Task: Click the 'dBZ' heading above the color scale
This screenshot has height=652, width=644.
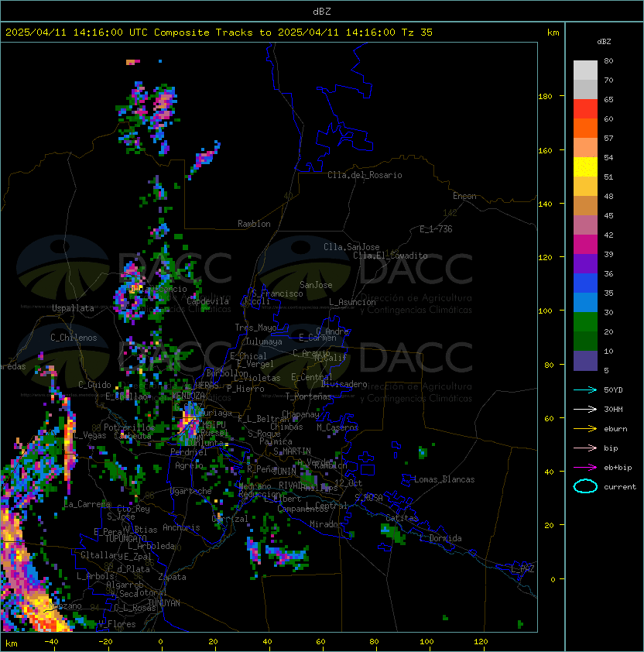Action: point(604,42)
